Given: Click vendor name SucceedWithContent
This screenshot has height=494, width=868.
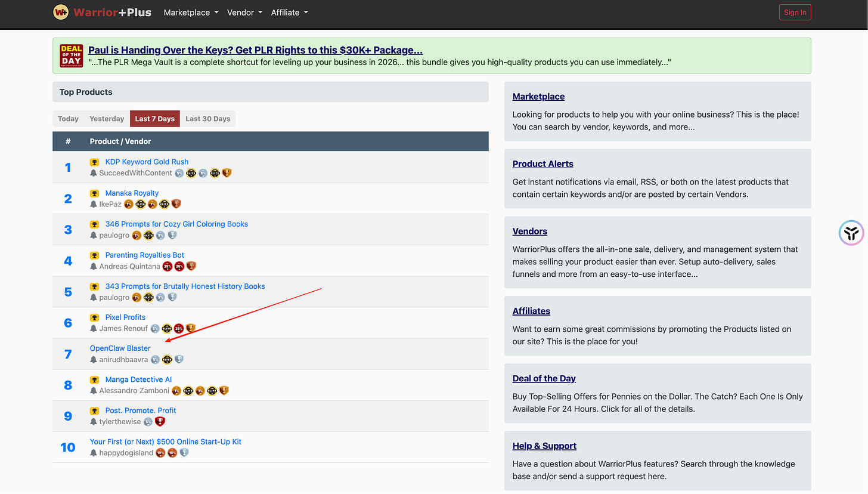Looking at the screenshot, I should pos(136,173).
